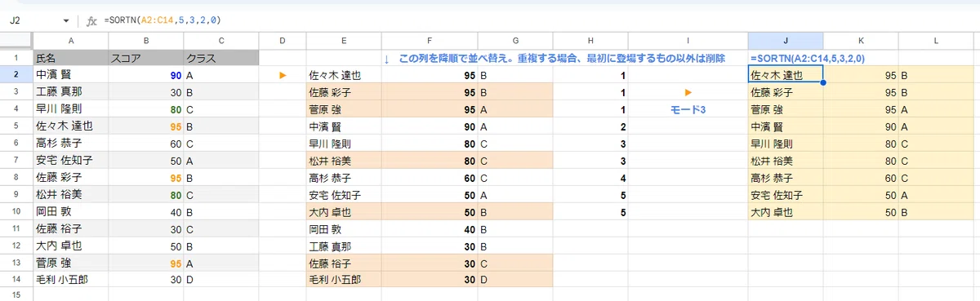Select the column H header
The image size is (980, 301).
590,41
